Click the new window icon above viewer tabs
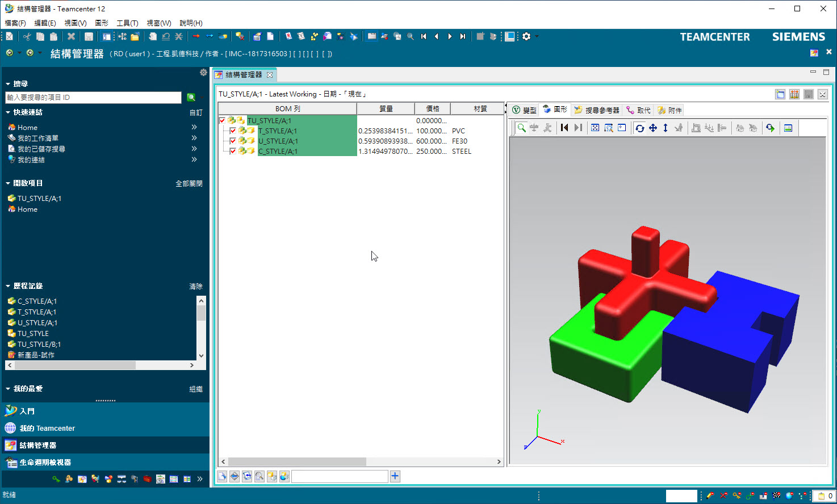The height and width of the screenshot is (504, 837). pos(780,94)
